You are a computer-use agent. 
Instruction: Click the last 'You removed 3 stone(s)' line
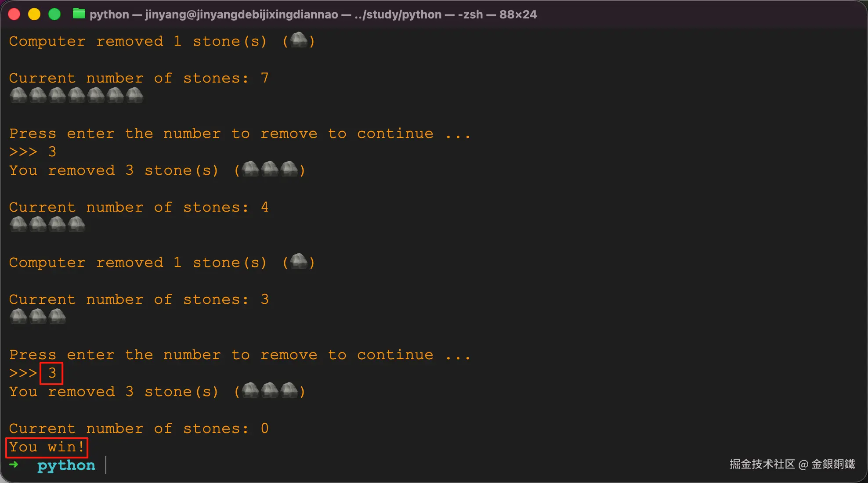(157, 392)
